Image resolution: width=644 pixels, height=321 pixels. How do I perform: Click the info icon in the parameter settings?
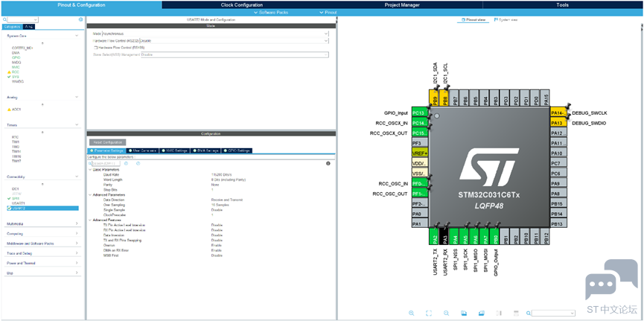[328, 164]
